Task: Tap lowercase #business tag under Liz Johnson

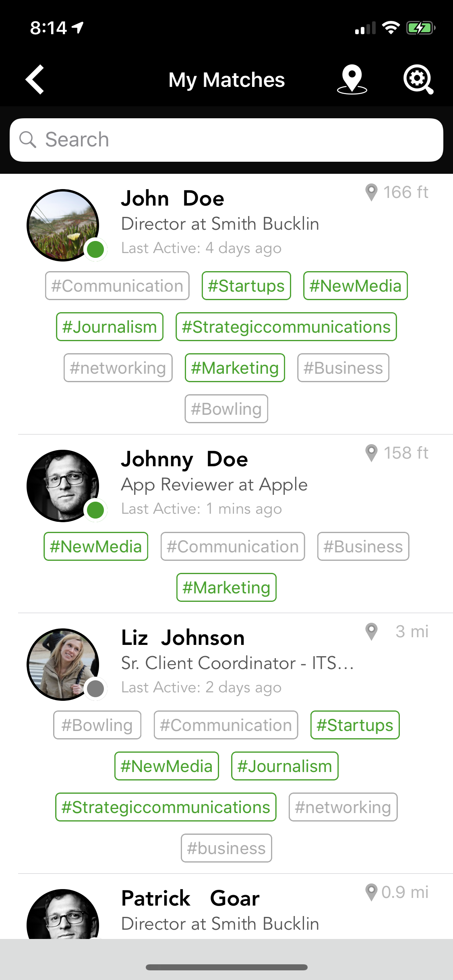Action: tap(226, 848)
